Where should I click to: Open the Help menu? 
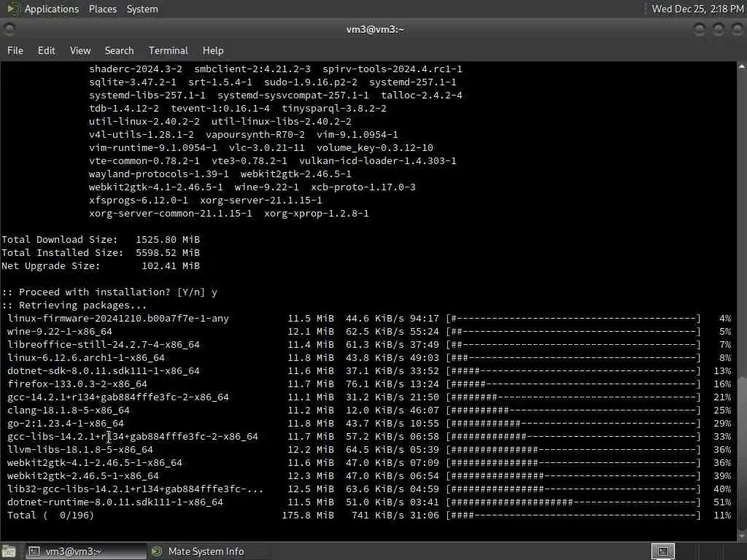point(213,50)
